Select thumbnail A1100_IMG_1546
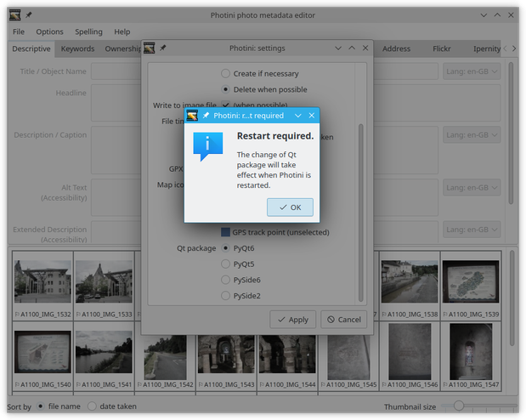Screen dimensions: 526x420 (410, 356)
